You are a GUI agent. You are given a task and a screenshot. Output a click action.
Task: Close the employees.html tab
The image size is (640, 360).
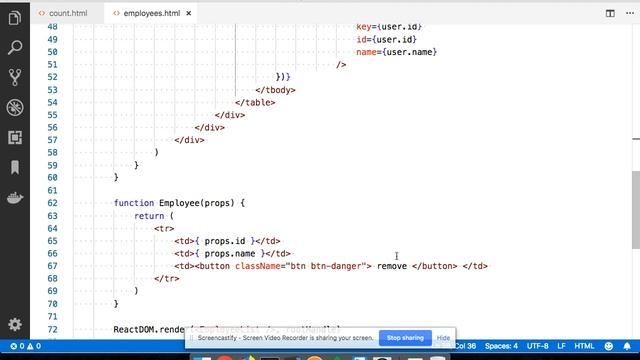pos(189,13)
